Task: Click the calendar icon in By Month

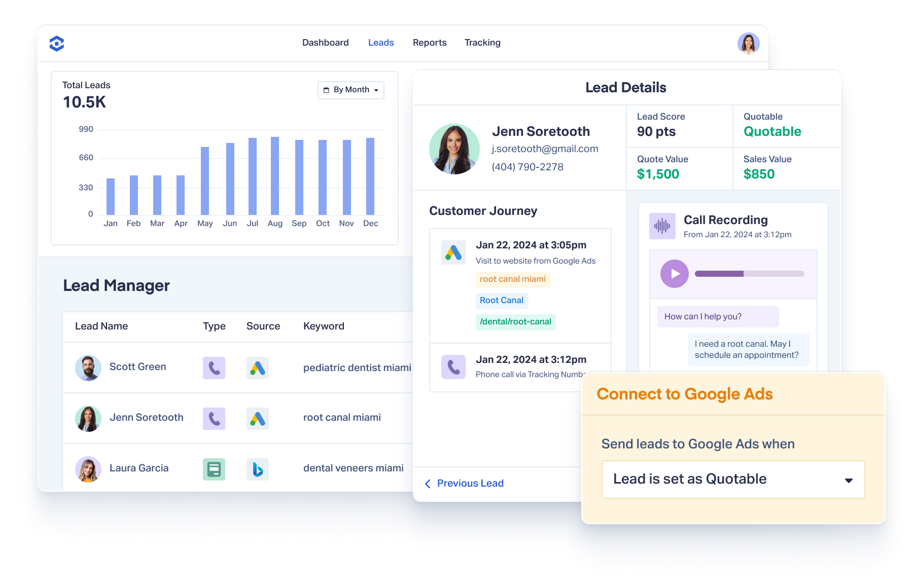Action: pos(326,90)
